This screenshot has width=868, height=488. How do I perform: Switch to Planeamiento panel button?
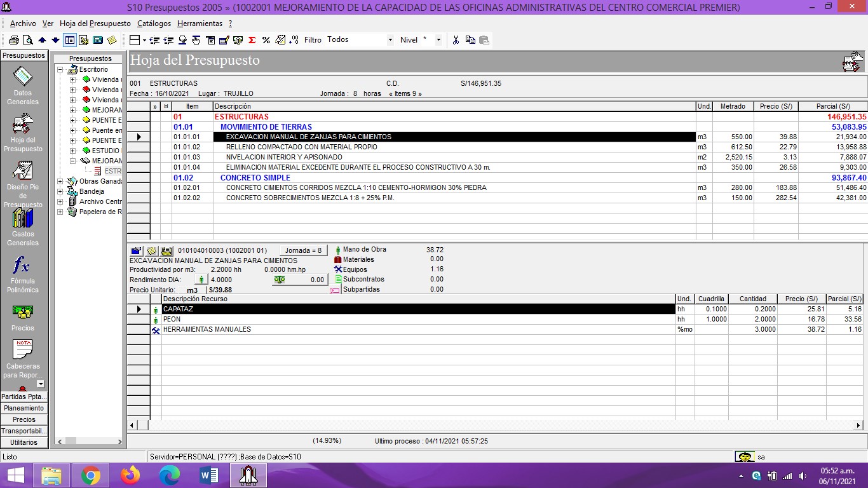[x=24, y=408]
